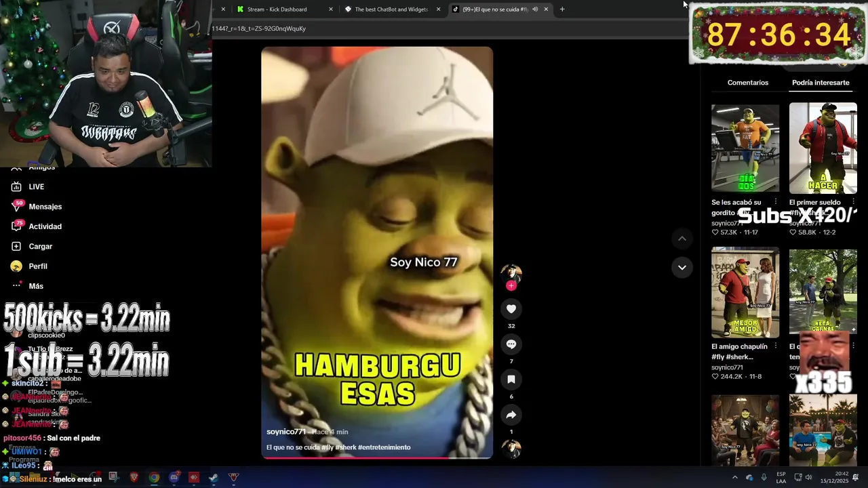Open El primer sueldo video thumbnail

pyautogui.click(x=823, y=148)
